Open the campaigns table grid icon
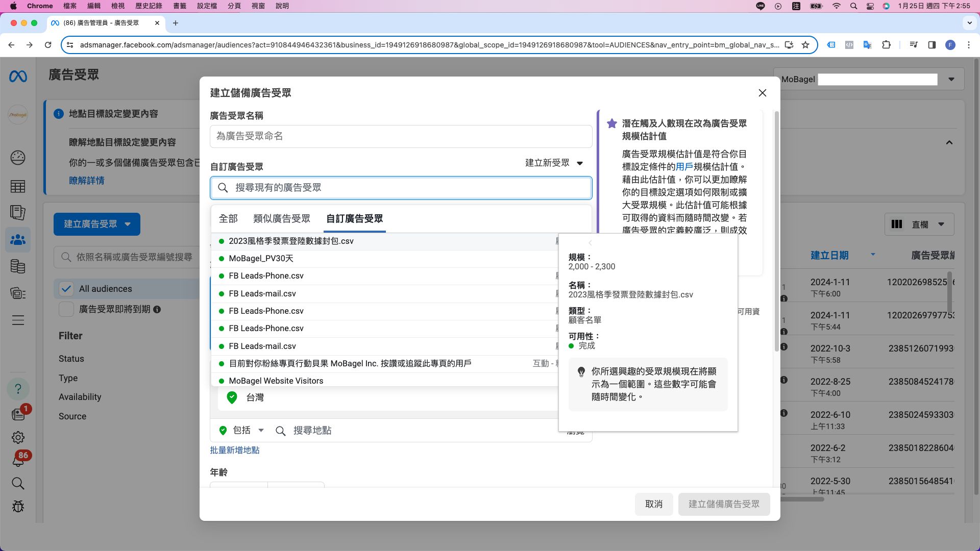The width and height of the screenshot is (980, 551). [x=18, y=187]
